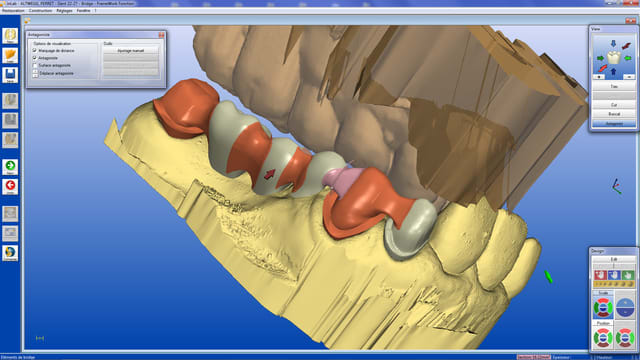
Task: Adjust the yellow size strip in Design panel
Action: tap(614, 284)
